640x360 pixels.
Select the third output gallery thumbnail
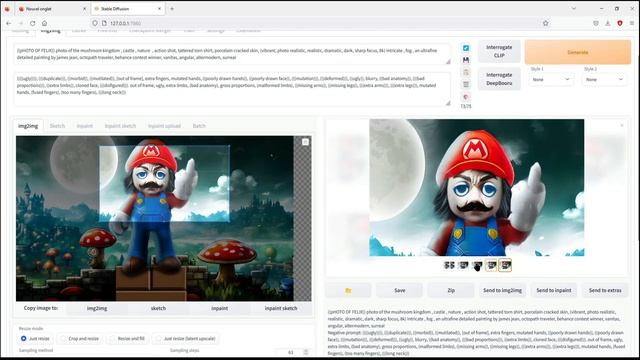pos(477,266)
